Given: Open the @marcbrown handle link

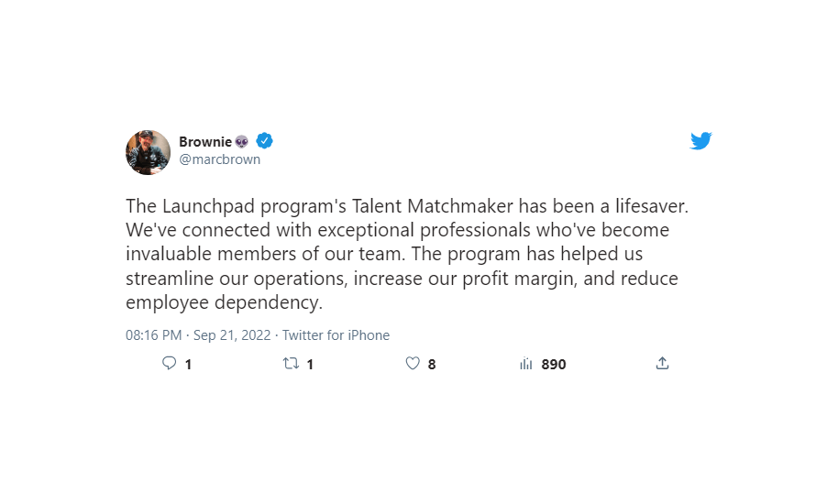Looking at the screenshot, I should [x=220, y=159].
